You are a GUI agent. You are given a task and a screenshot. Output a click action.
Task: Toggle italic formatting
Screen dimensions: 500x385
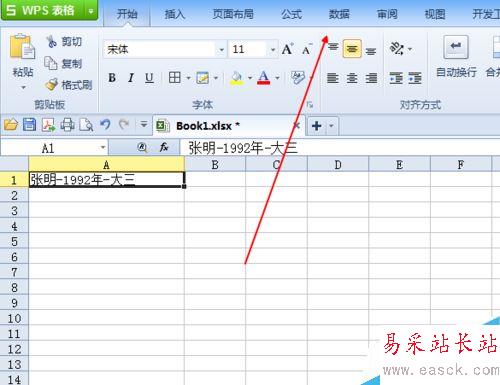131,78
